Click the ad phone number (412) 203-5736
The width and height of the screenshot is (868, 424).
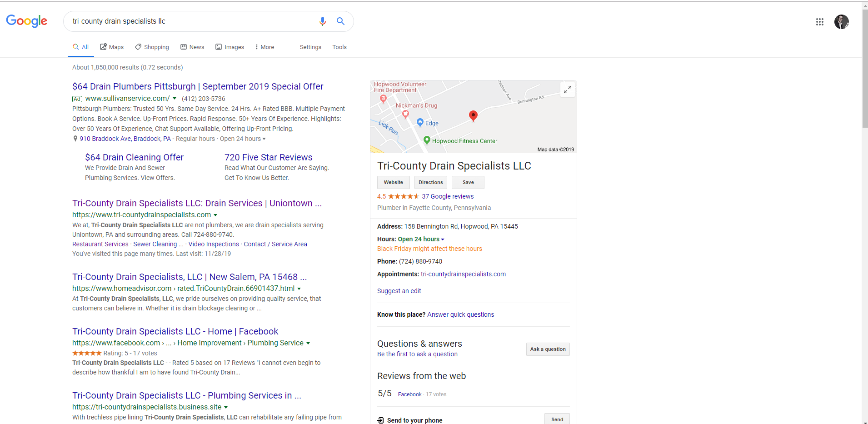coord(204,99)
